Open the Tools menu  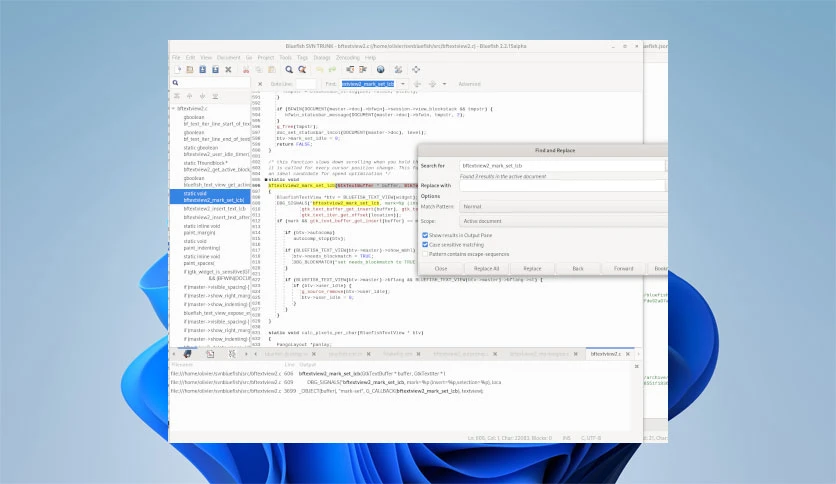pos(285,58)
